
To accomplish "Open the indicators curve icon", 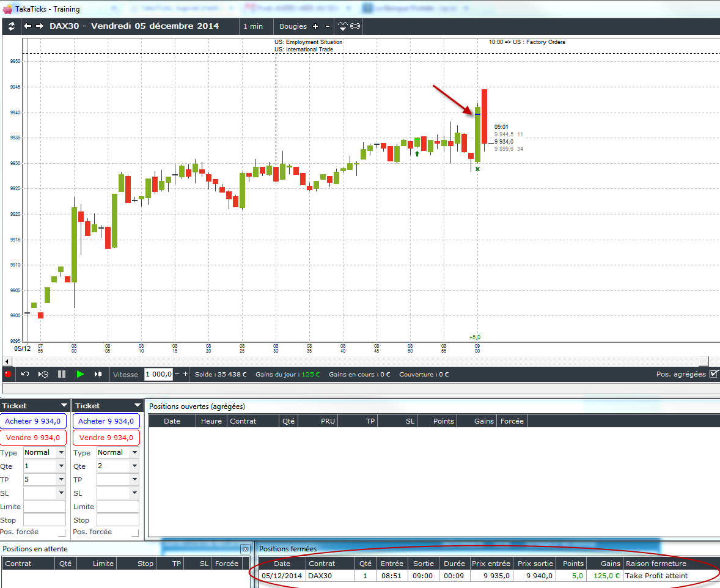I will 342,26.
